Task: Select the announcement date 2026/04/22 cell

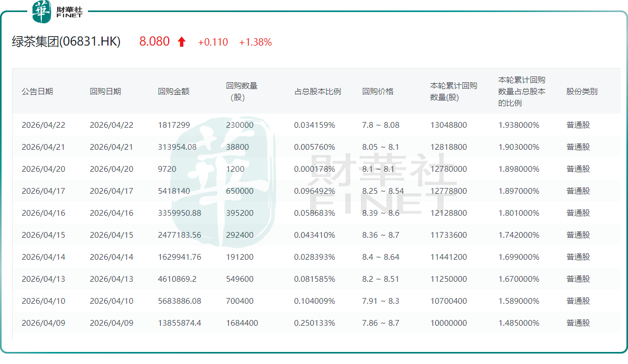Action: point(43,125)
